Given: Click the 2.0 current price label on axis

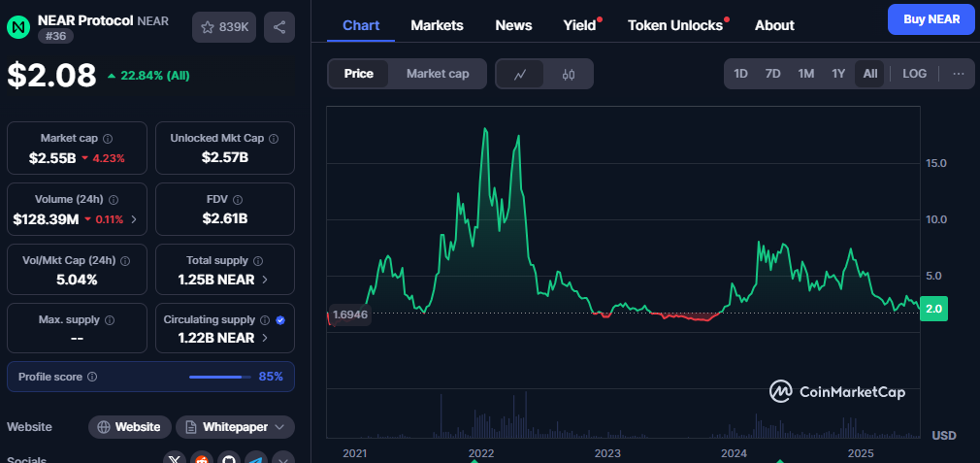Looking at the screenshot, I should click(933, 309).
